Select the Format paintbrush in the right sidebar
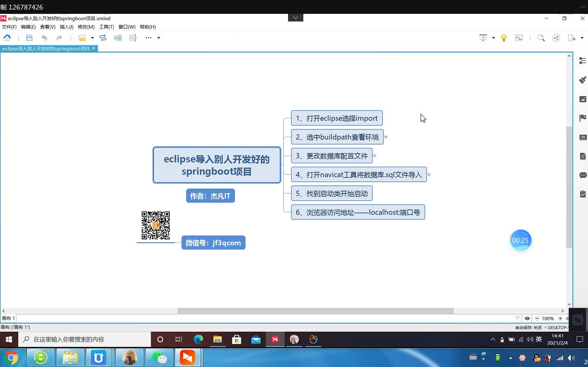This screenshot has height=367, width=588. point(582,80)
